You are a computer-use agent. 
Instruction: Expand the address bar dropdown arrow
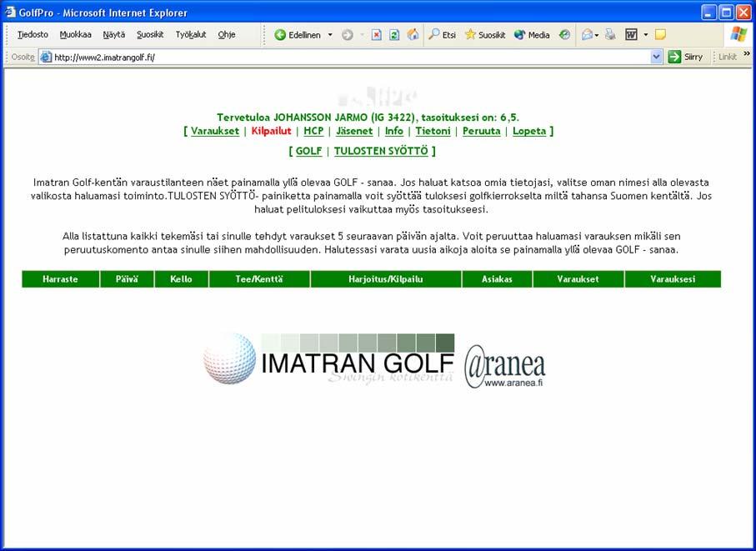[x=656, y=57]
